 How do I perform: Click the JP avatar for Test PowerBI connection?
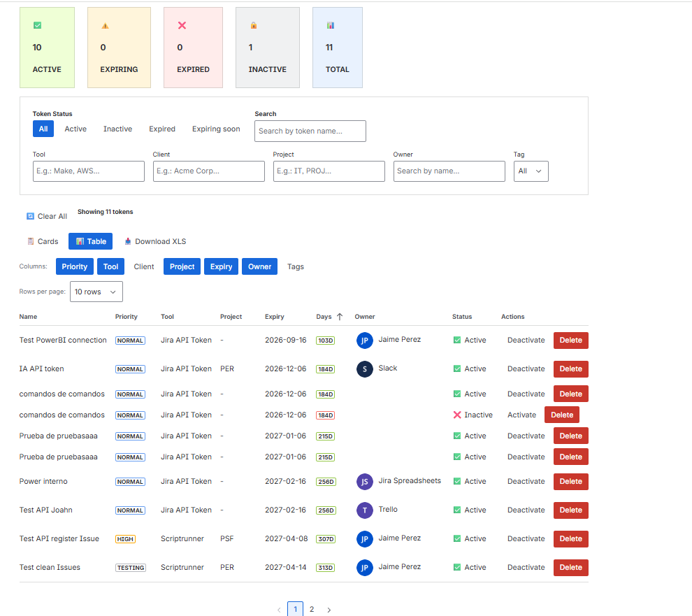[x=365, y=341]
